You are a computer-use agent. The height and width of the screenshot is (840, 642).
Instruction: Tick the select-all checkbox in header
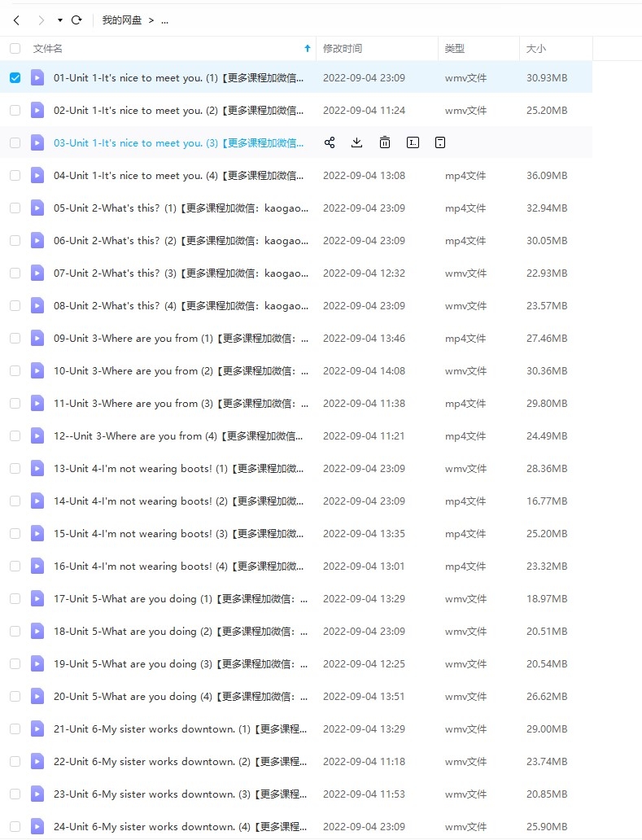click(x=15, y=49)
